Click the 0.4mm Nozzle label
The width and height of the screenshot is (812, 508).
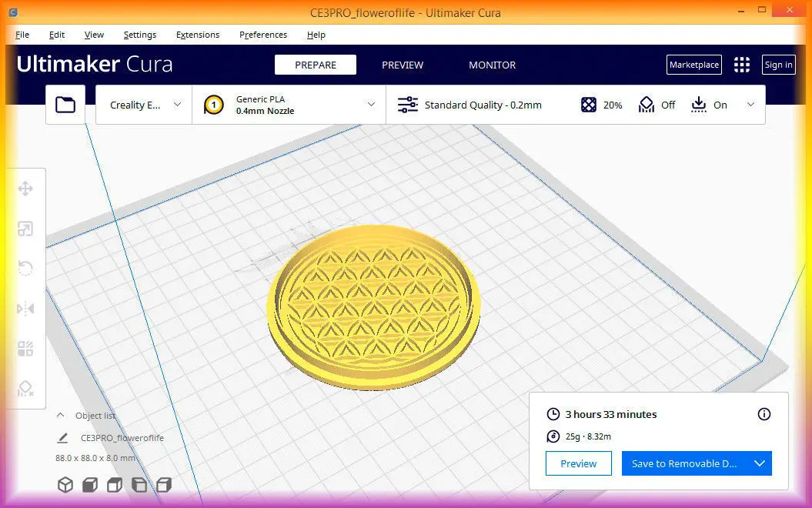coord(265,111)
